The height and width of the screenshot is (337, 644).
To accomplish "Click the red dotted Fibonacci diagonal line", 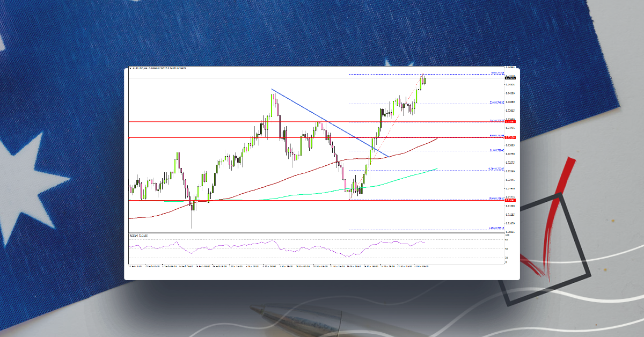I will tap(386, 137).
